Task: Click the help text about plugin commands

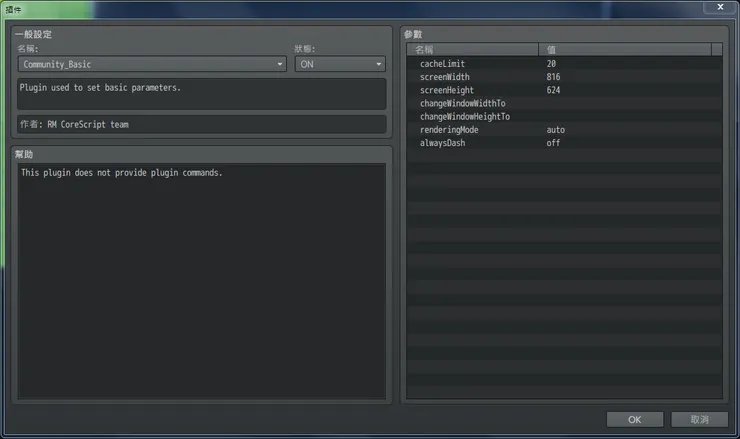Action: click(x=122, y=173)
